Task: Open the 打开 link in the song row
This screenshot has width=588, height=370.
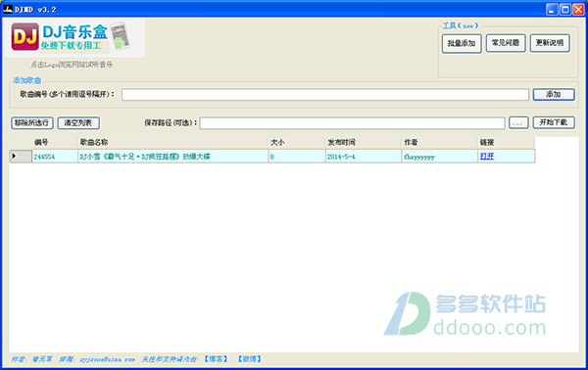Action: click(x=487, y=157)
